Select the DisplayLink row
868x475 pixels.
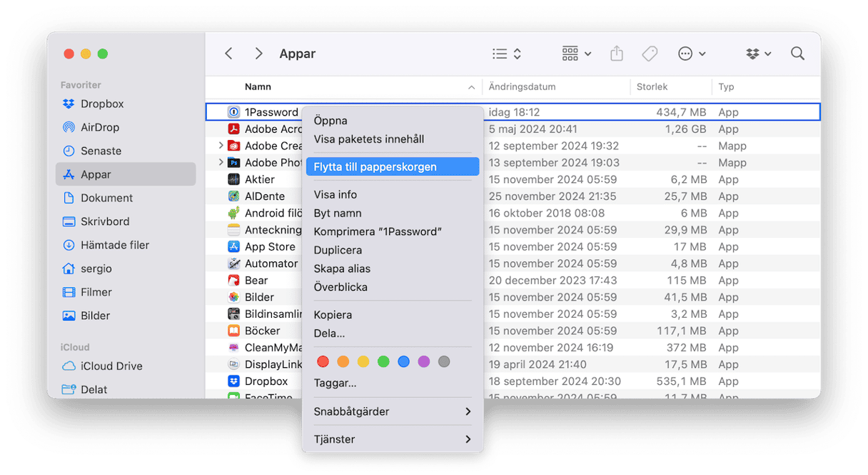[513, 364]
